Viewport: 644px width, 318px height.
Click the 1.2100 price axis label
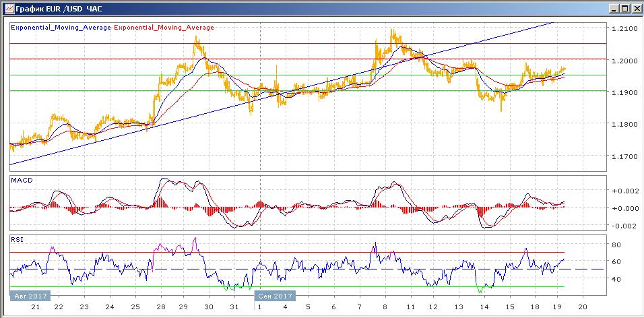[622, 29]
